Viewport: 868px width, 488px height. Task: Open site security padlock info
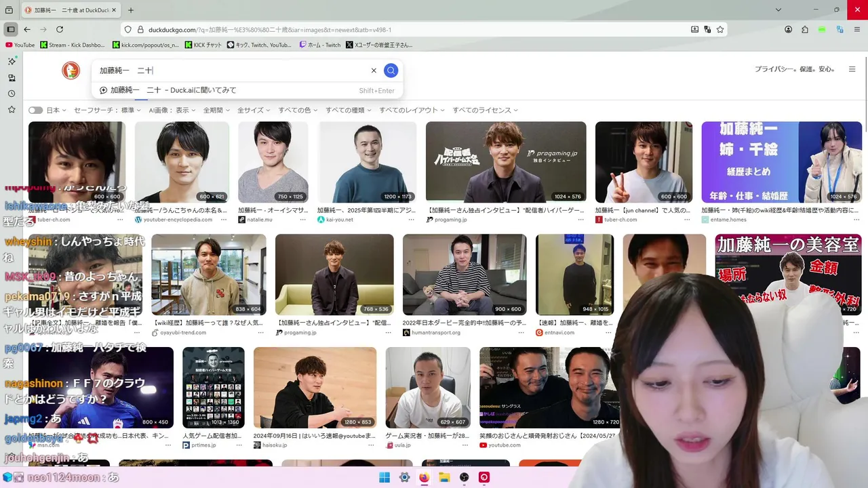click(141, 30)
